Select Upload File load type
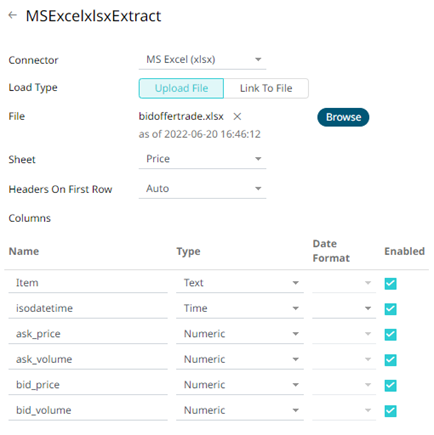 181,88
